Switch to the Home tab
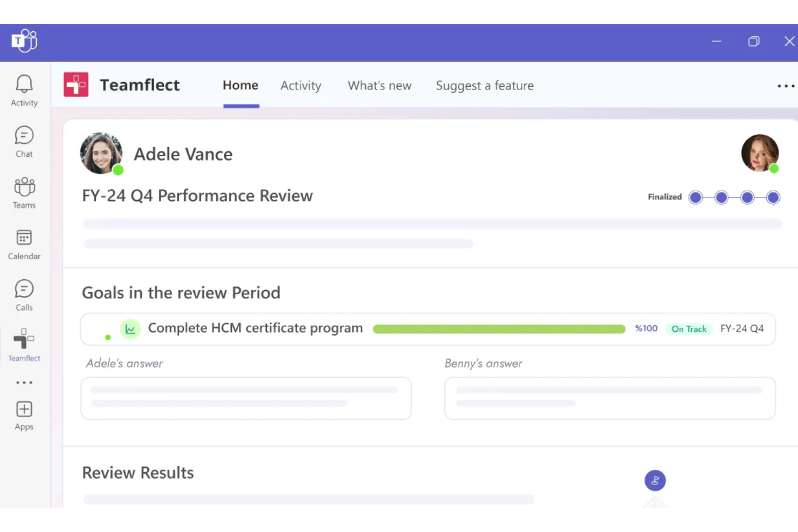Screen dimensions: 798x532 [240, 85]
